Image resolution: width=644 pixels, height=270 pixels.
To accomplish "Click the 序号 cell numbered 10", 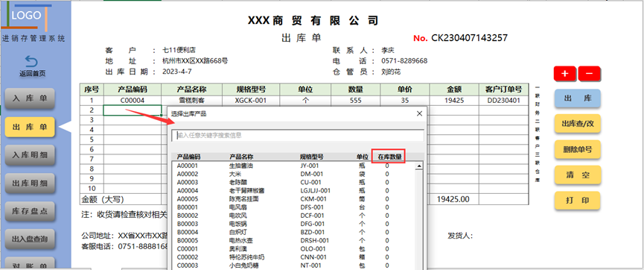I will tap(92, 189).
